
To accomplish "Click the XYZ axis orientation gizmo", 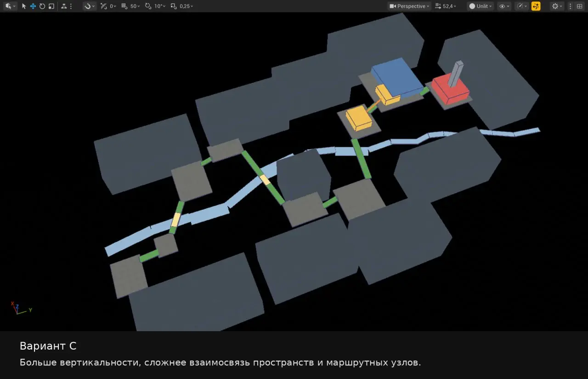I will pos(20,308).
